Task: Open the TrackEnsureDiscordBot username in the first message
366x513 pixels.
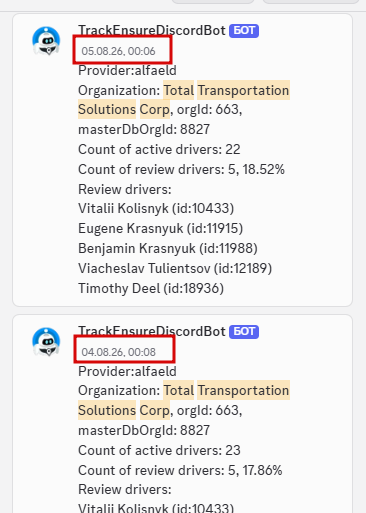Action: (152, 30)
